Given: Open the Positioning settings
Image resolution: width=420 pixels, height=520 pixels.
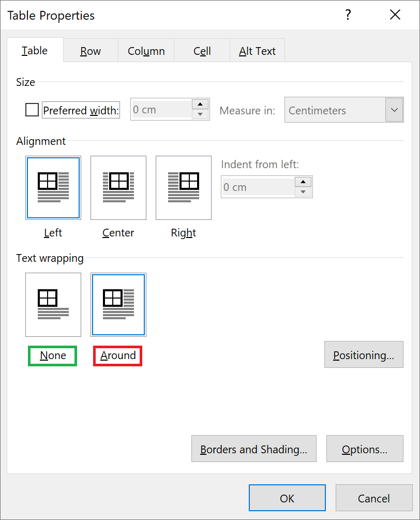Looking at the screenshot, I should [364, 354].
